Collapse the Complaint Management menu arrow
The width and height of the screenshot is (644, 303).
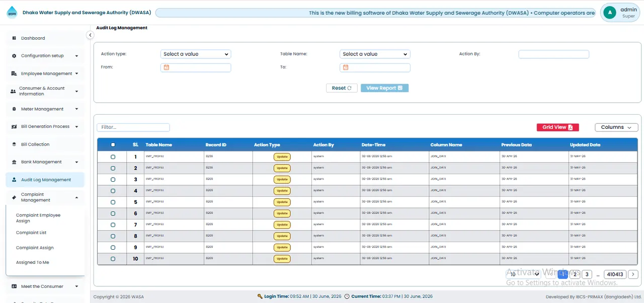[x=76, y=197]
